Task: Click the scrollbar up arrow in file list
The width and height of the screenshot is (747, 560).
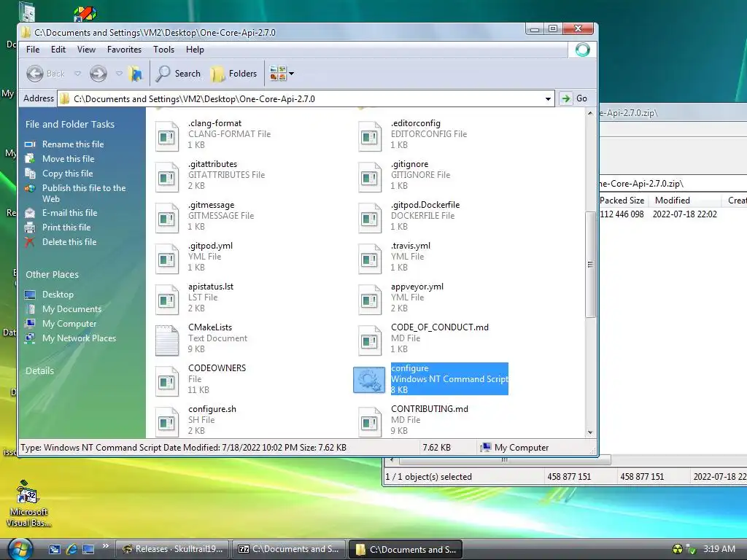Action: click(590, 113)
